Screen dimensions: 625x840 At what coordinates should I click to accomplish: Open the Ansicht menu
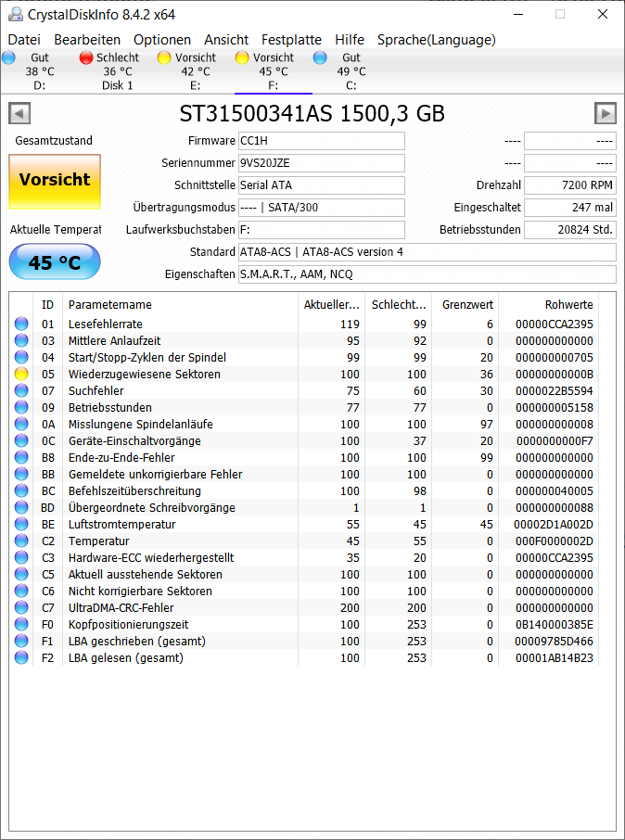click(226, 40)
